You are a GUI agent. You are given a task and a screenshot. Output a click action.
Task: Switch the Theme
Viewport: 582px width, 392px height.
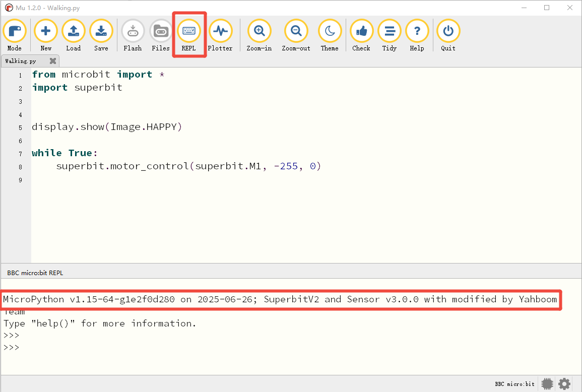[x=330, y=35]
